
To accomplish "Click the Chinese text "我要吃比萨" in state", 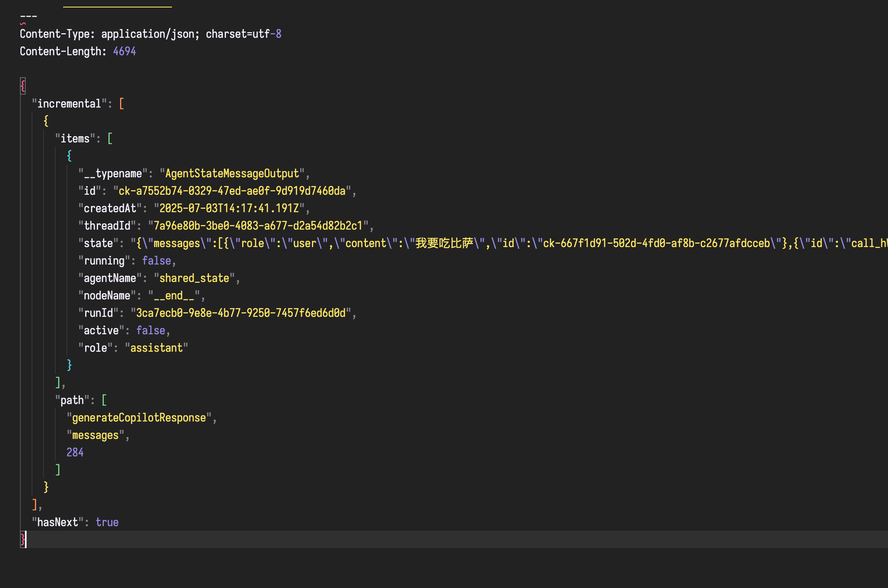I will 444,243.
